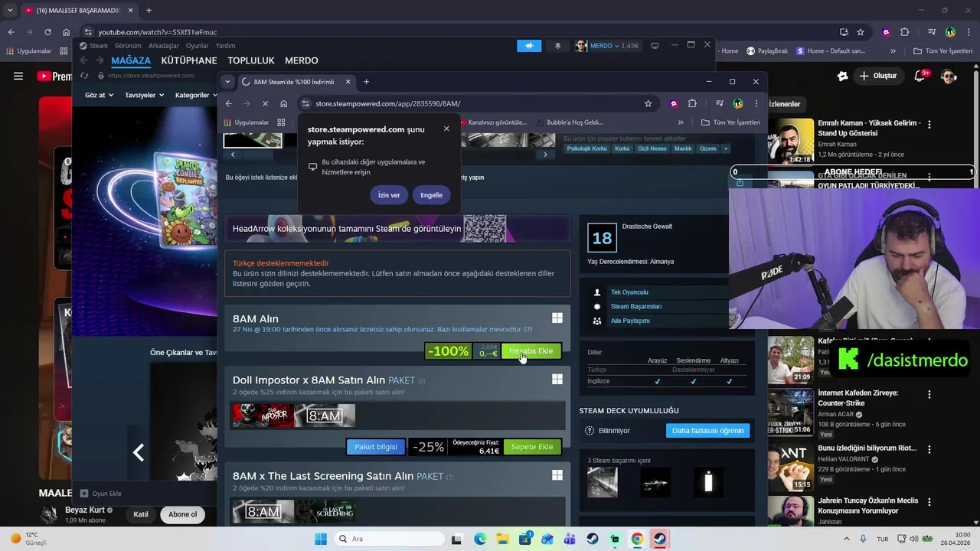Open the Tüm Yer İşaretleri folder in front Chrome

tap(730, 122)
